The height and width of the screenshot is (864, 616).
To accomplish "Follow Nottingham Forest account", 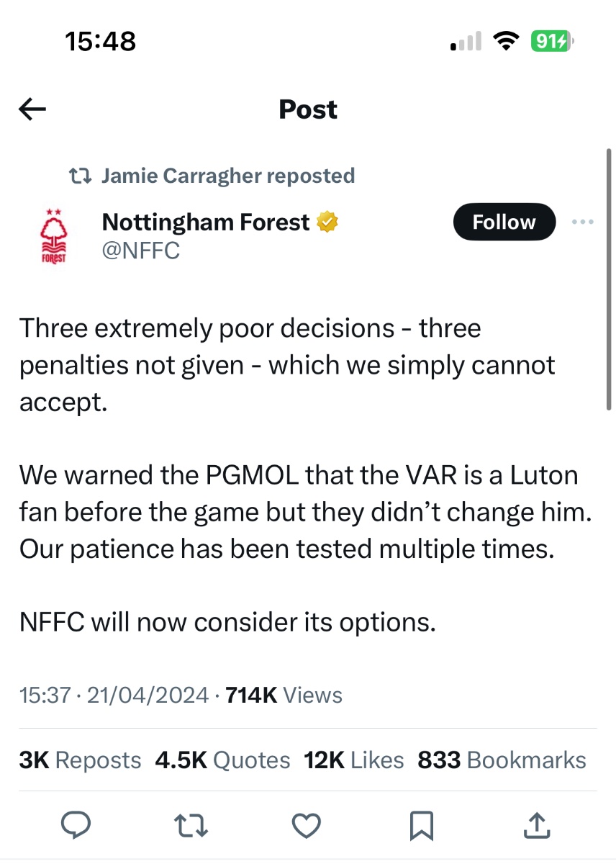I will pos(504,222).
